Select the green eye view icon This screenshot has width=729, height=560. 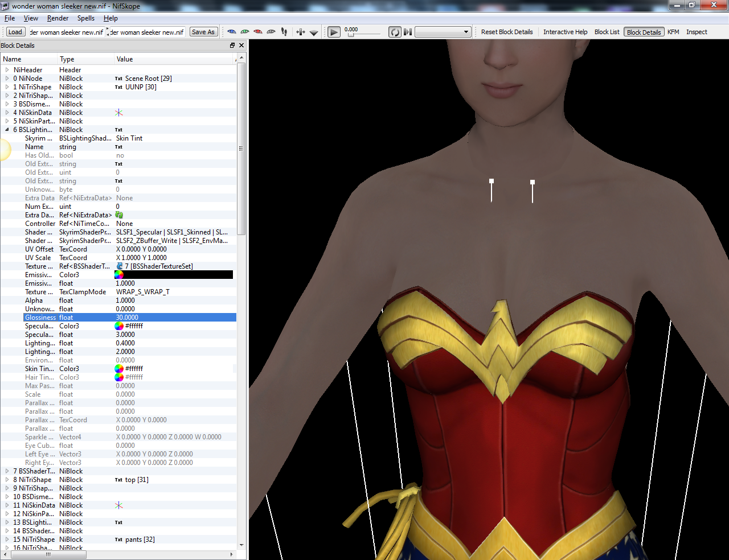coord(245,32)
